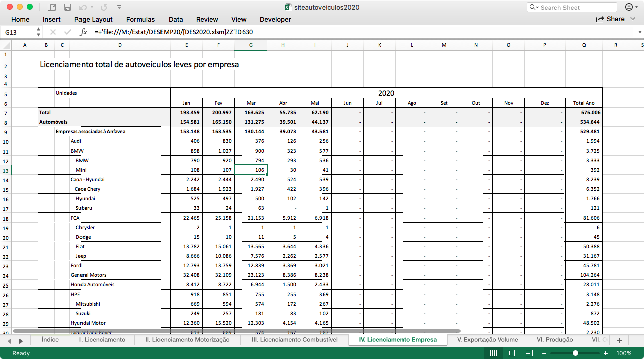This screenshot has height=359, width=644.
Task: Switch to the V. Exportação Volume sheet
Action: 487,340
